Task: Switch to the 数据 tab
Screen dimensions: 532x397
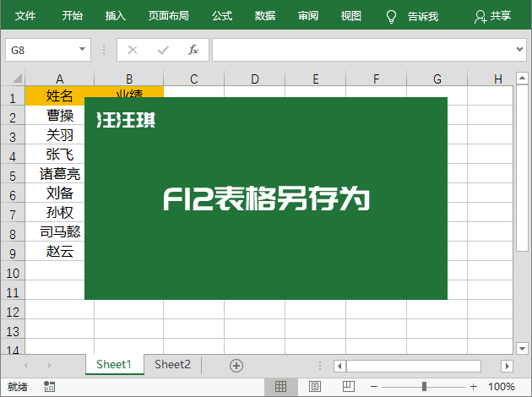Action: tap(265, 15)
